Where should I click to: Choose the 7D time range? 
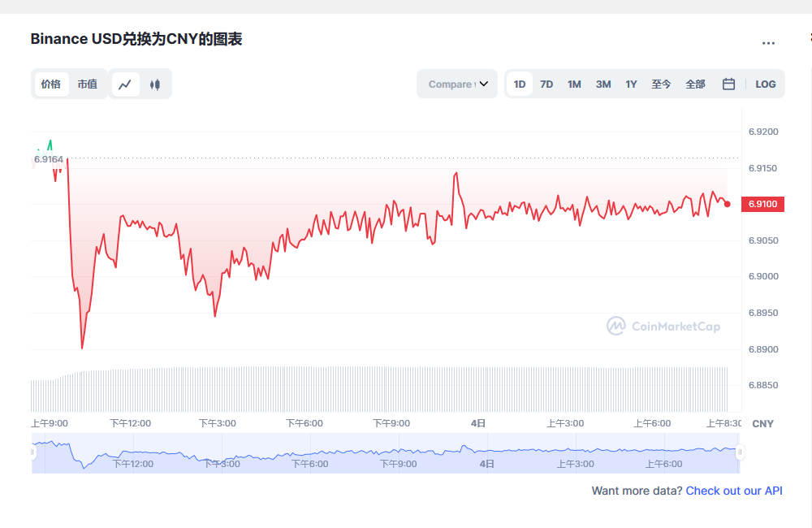pos(546,84)
